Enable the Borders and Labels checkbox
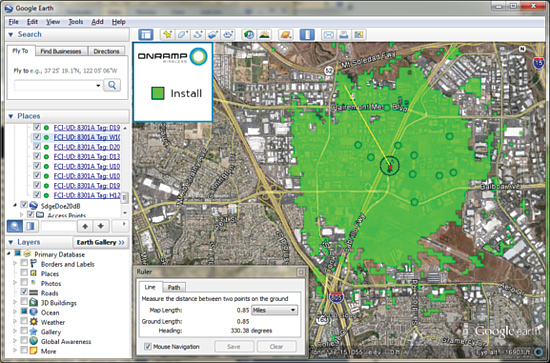This screenshot has width=550, height=363. click(x=24, y=263)
